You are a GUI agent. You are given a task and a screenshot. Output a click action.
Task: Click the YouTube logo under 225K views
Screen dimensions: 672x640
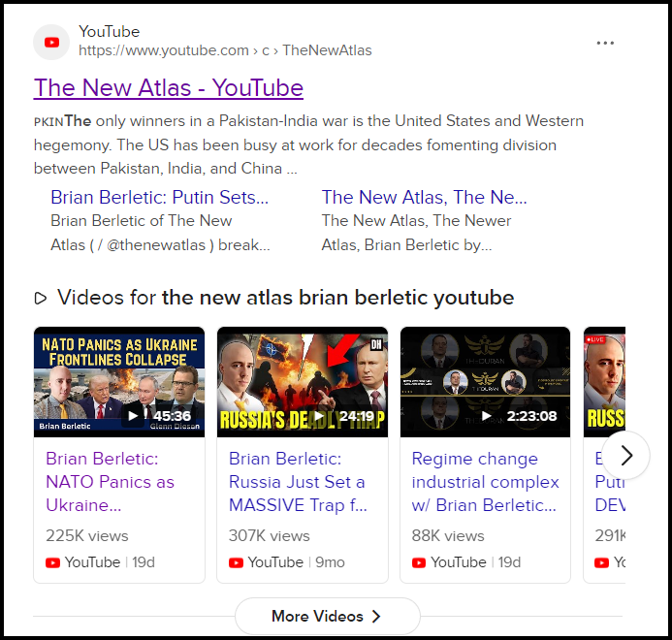point(52,562)
